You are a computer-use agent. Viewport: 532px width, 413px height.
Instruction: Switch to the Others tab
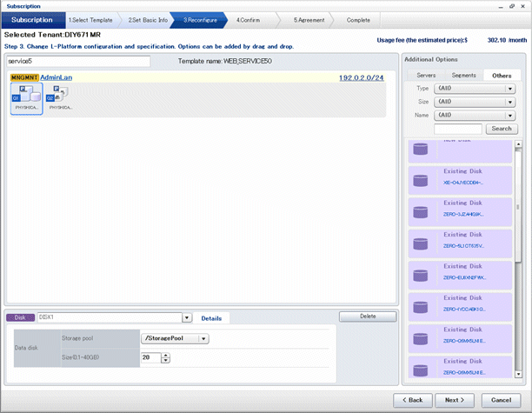click(x=502, y=76)
